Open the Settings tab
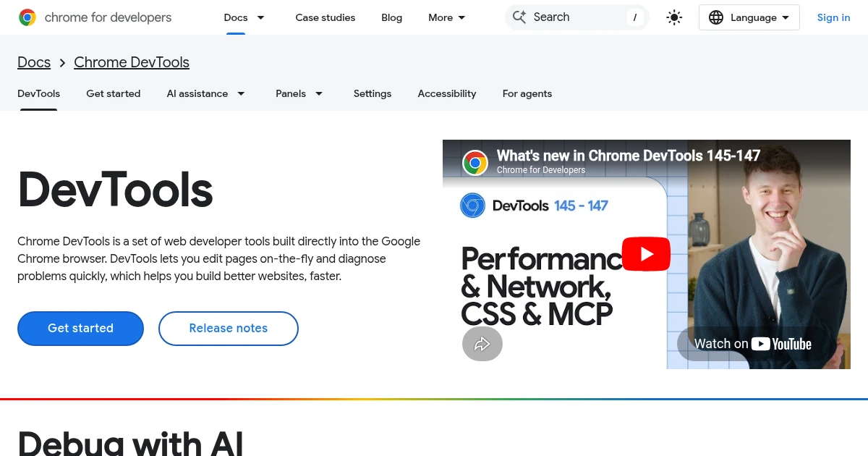The image size is (868, 456). 373,93
